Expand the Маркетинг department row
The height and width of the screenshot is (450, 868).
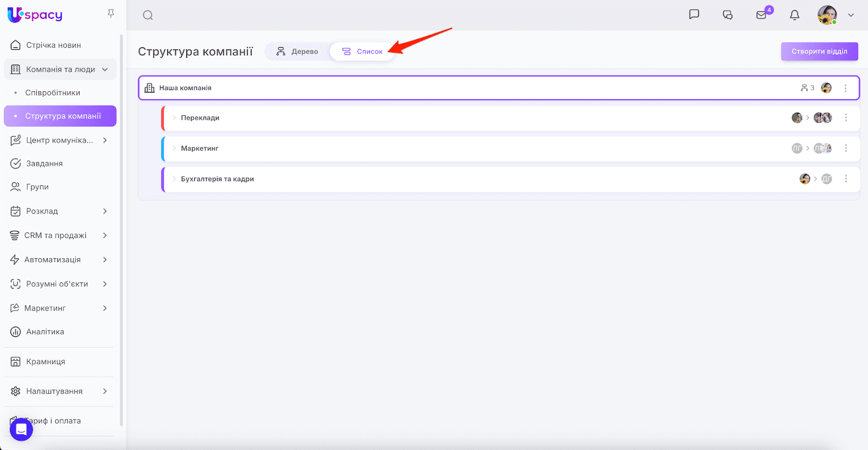point(174,148)
